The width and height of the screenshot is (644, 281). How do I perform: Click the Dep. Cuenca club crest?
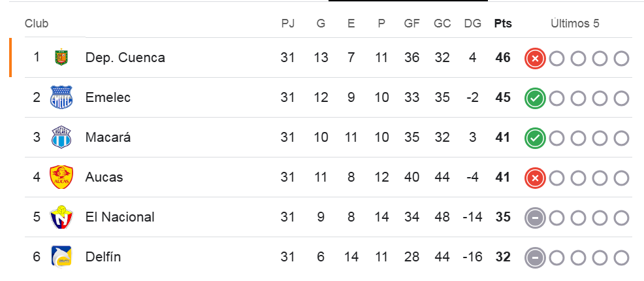point(61,58)
